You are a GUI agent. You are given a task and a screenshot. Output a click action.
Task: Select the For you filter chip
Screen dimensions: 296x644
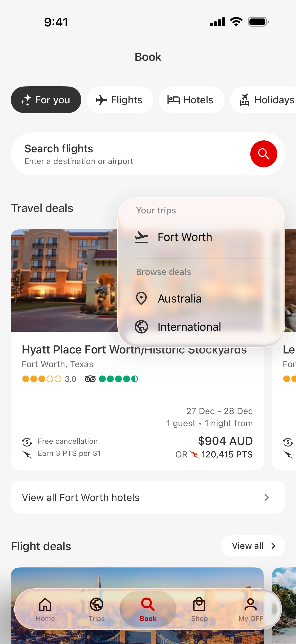click(46, 100)
